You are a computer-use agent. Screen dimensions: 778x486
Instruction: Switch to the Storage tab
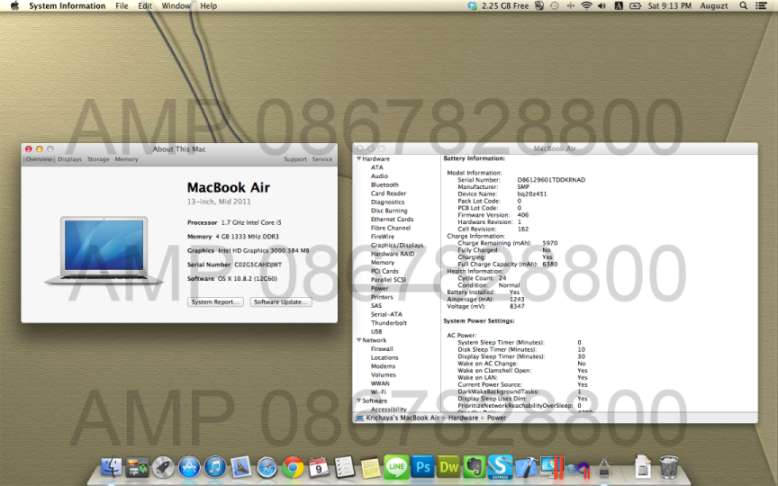(x=98, y=159)
